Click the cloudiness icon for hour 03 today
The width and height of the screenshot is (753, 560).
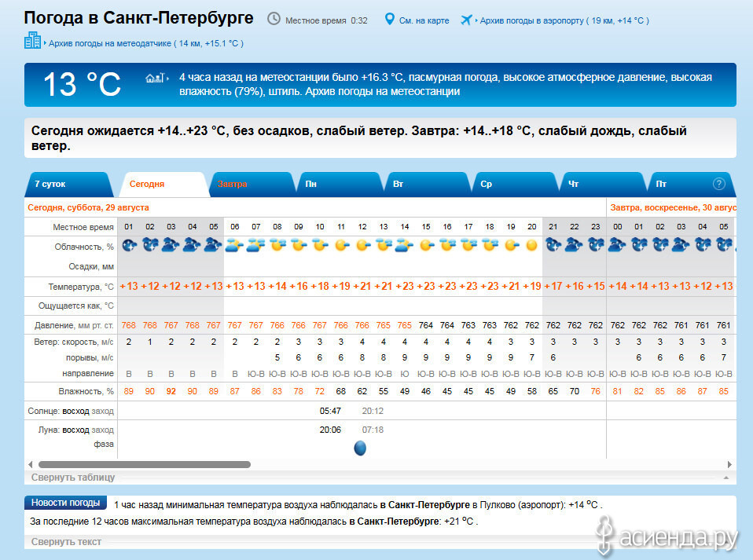click(171, 246)
